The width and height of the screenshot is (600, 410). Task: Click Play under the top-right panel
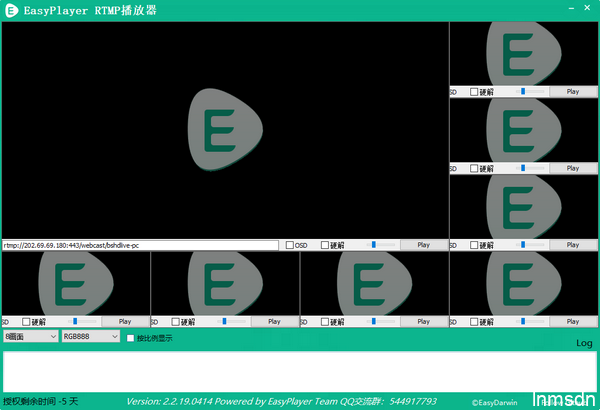click(573, 91)
